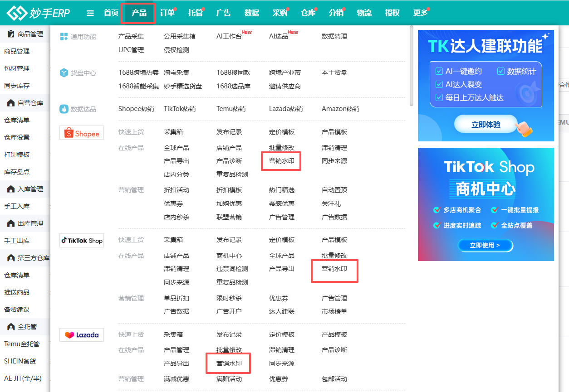
Task: Open the TK达人建联功能 banner
Action: pyautogui.click(x=486, y=86)
